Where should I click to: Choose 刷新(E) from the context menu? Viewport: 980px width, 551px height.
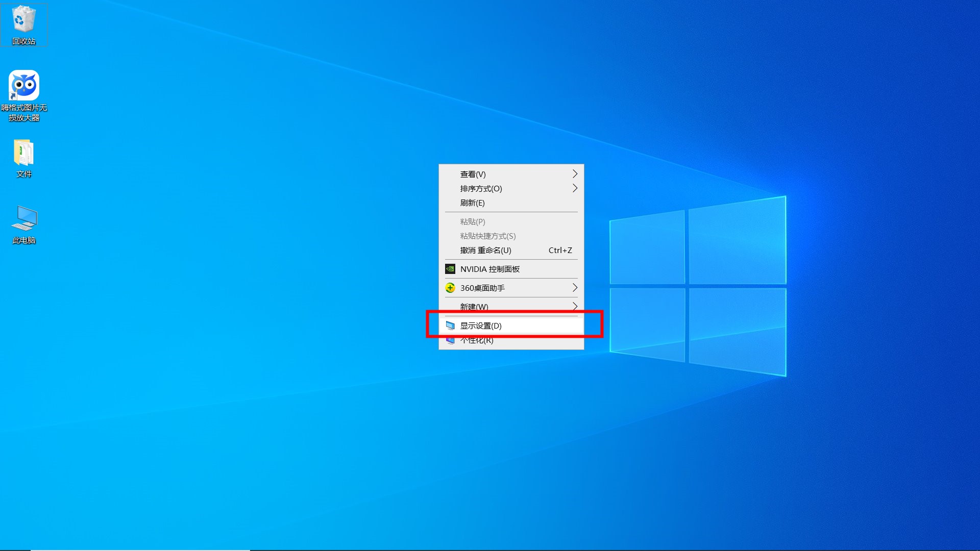point(472,203)
